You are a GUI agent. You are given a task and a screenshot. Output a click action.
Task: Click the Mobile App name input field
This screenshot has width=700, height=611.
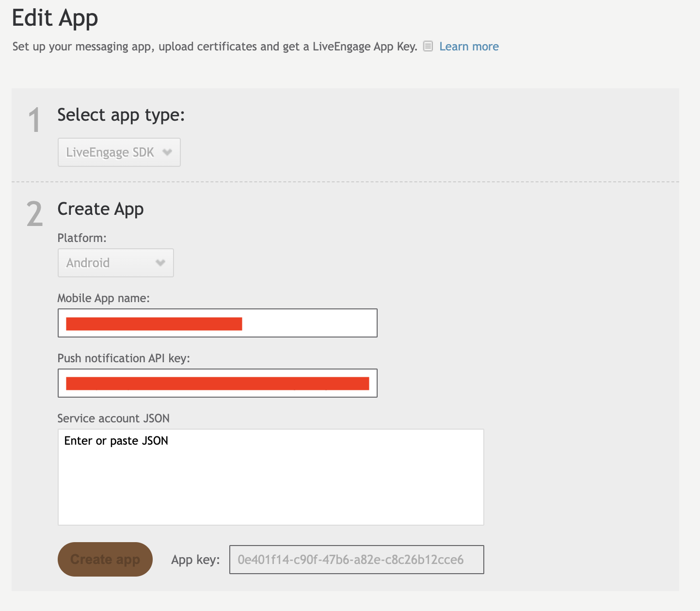(x=218, y=323)
